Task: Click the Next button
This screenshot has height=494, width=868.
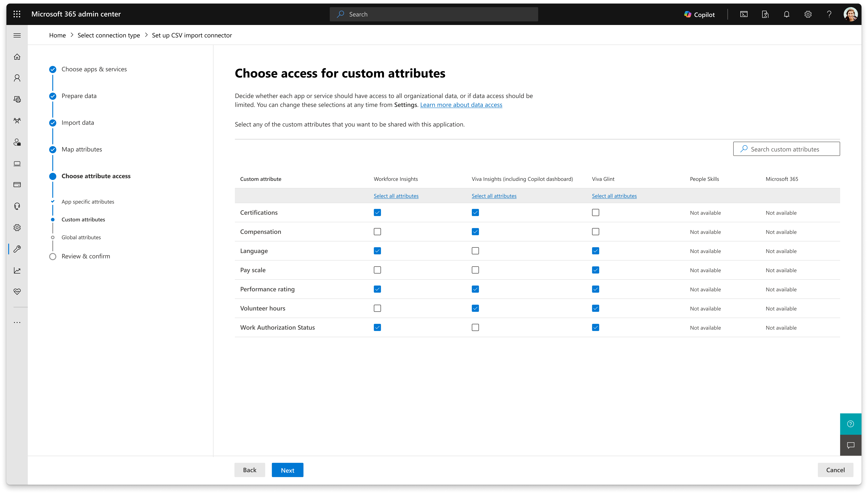Action: pyautogui.click(x=287, y=470)
